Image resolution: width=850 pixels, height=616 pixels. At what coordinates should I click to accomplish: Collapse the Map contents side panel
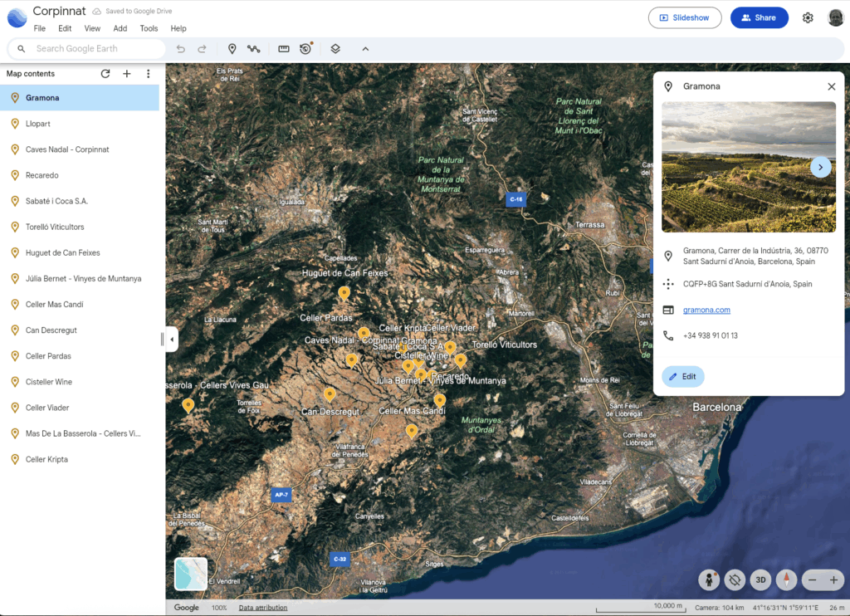pyautogui.click(x=172, y=340)
